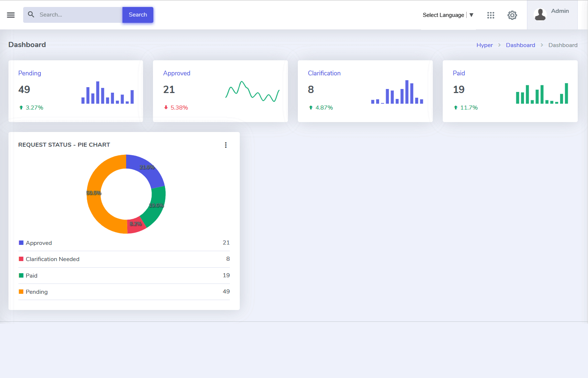The image size is (588, 378).
Task: Click the blue Search button
Action: [x=138, y=15]
